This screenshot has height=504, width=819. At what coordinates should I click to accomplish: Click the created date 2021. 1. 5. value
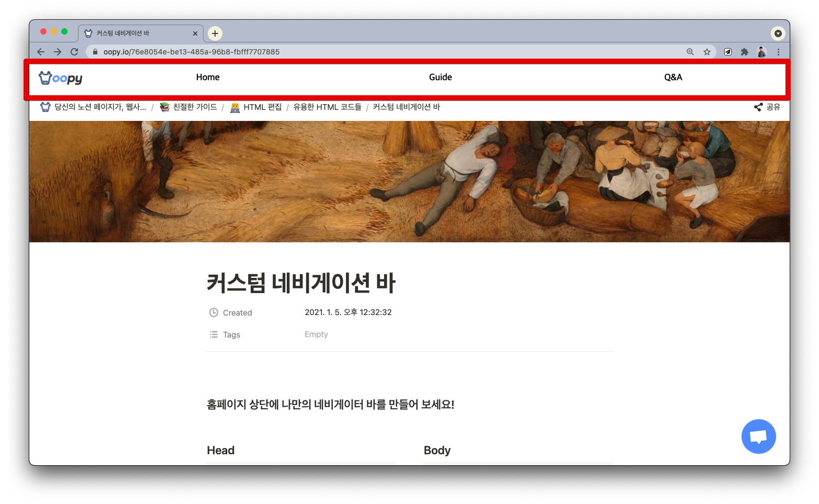coord(348,312)
